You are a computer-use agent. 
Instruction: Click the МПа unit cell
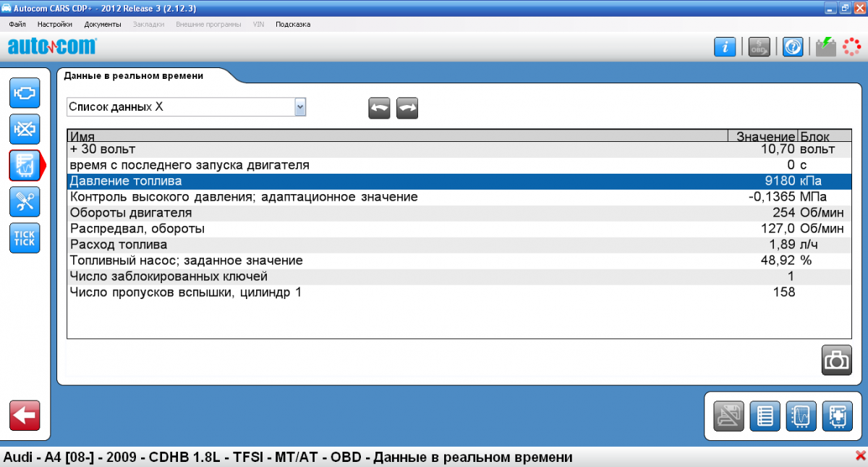(813, 197)
